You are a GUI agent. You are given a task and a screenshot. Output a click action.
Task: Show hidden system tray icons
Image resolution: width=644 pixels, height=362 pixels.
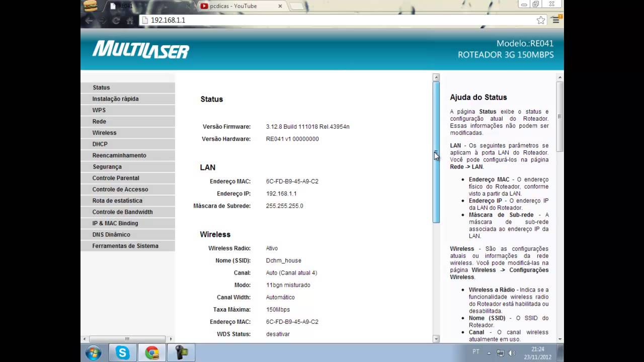[489, 353]
